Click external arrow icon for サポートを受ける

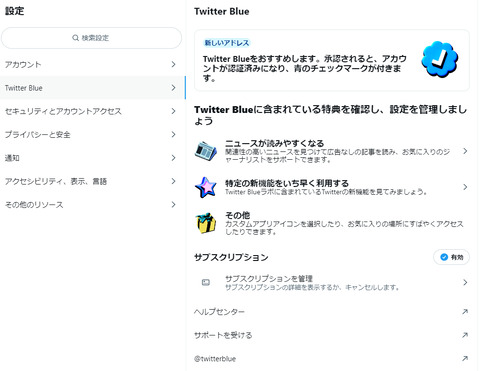[465, 335]
